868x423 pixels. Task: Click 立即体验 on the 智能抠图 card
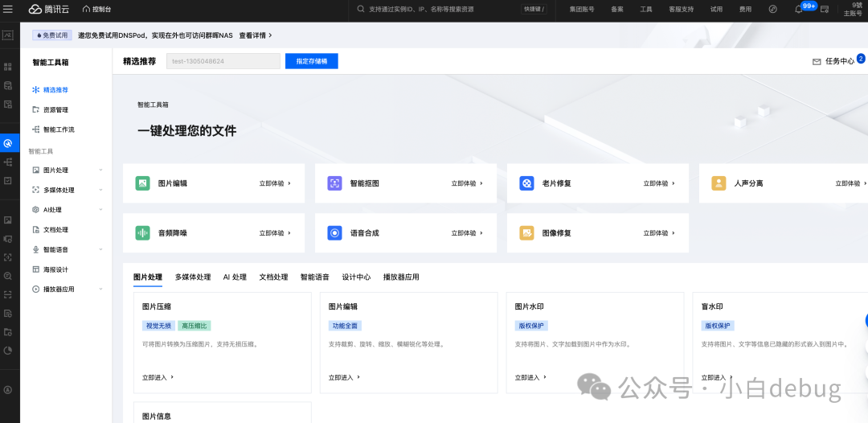coord(467,183)
